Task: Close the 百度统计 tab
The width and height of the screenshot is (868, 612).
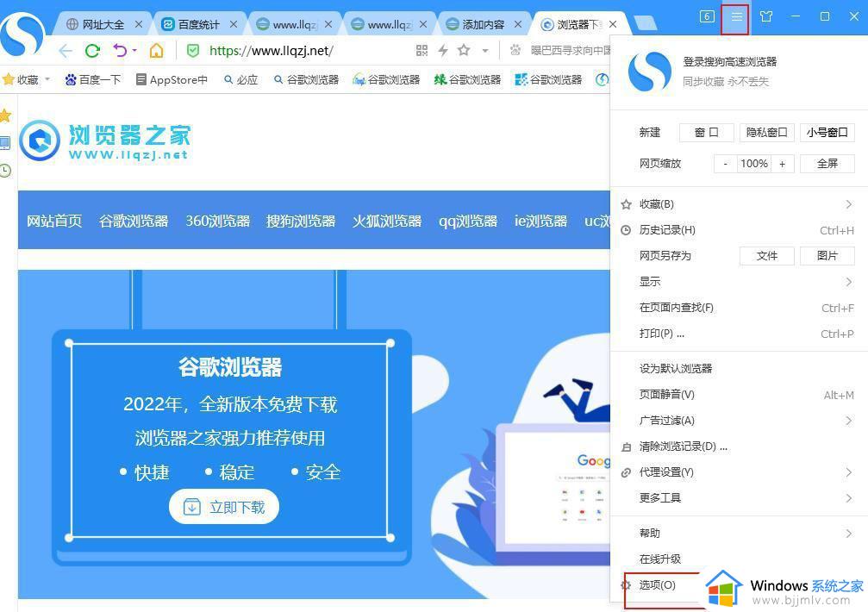Action: click(234, 24)
